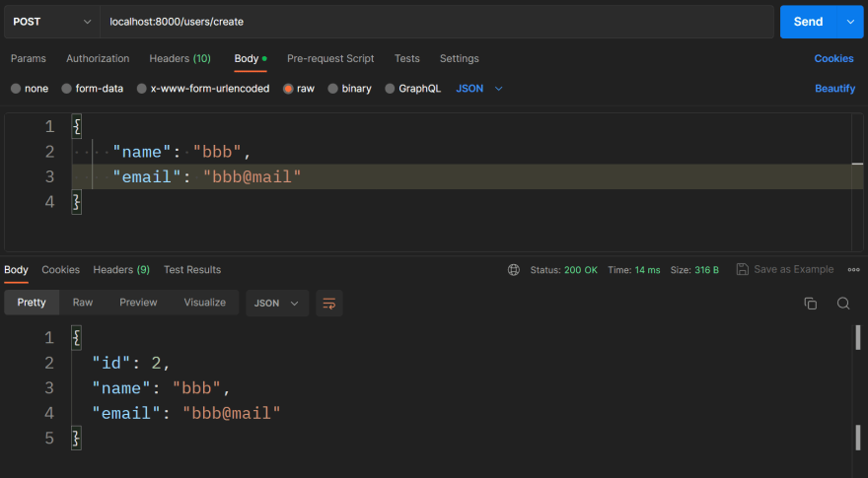The image size is (868, 478).
Task: Switch to the request Body tab
Action: [251, 59]
